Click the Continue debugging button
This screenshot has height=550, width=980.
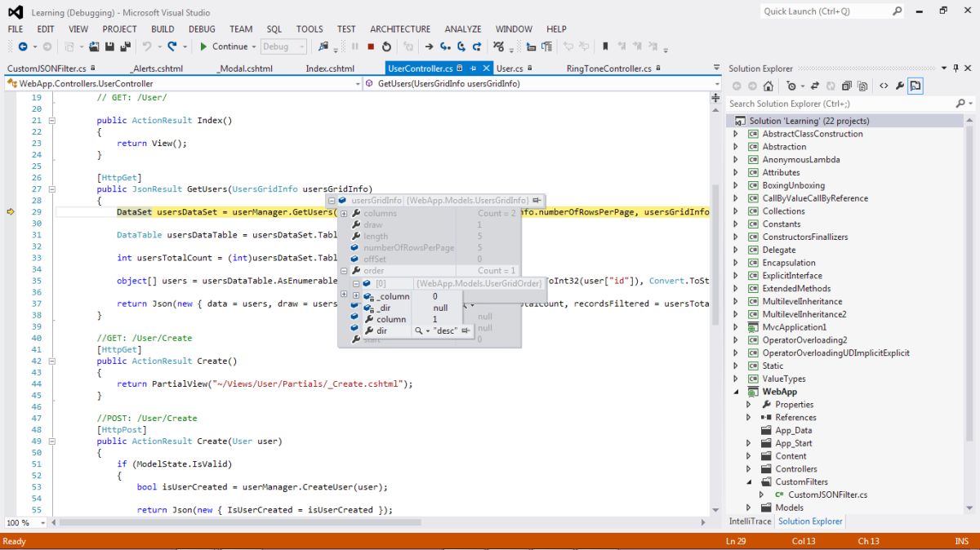(223, 47)
